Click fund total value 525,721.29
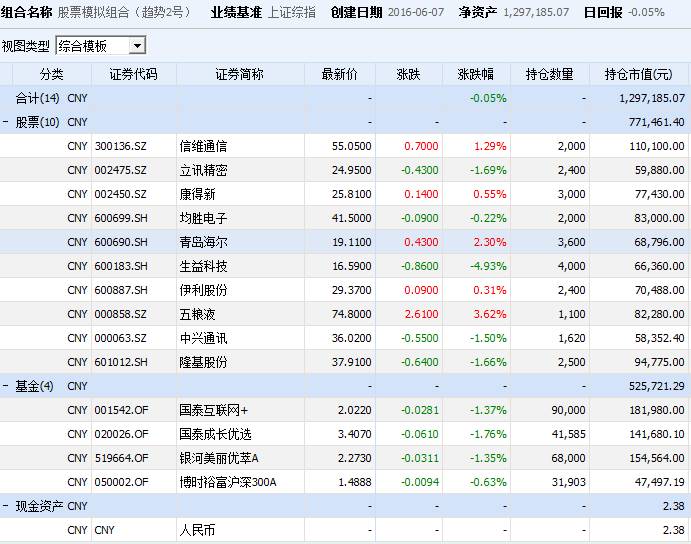 point(657,386)
